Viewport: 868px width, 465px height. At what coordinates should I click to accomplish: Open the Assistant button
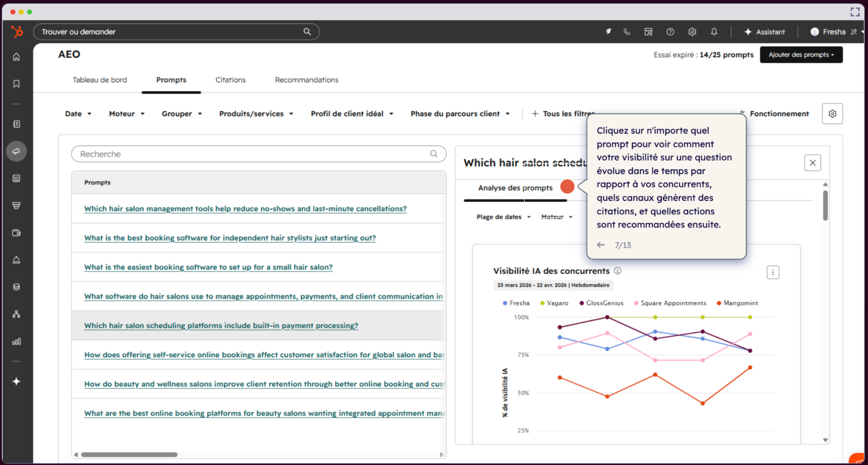764,32
